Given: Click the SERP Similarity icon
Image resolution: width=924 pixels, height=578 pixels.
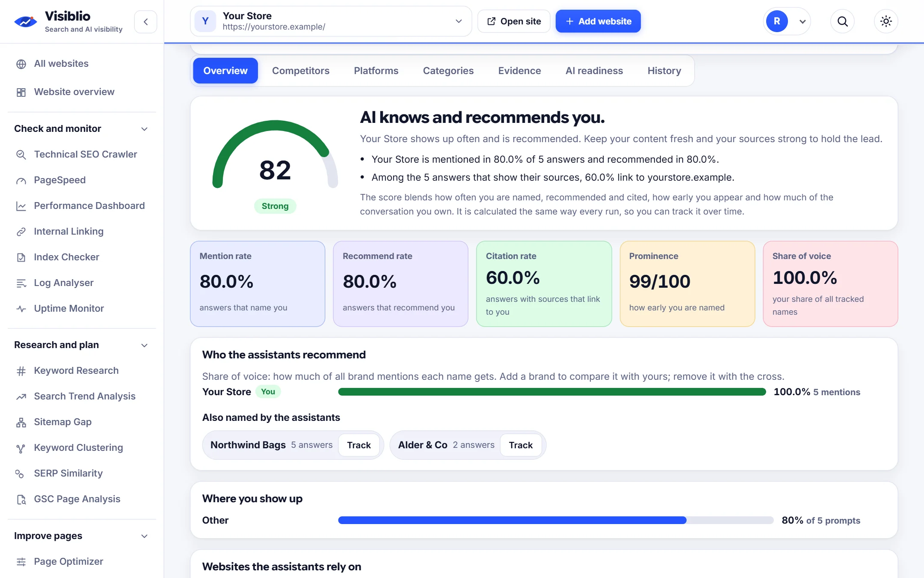Looking at the screenshot, I should [20, 474].
